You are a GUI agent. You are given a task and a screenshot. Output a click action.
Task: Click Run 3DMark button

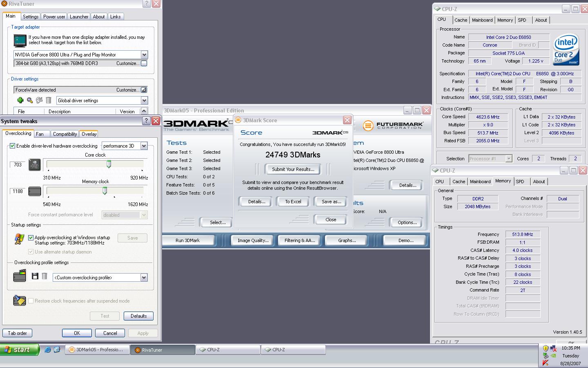[187, 240]
